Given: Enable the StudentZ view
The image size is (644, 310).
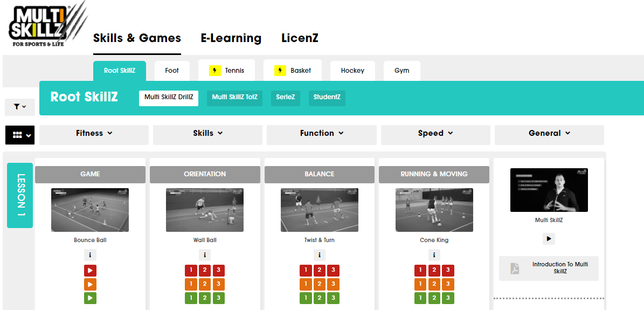Looking at the screenshot, I should click(327, 98).
